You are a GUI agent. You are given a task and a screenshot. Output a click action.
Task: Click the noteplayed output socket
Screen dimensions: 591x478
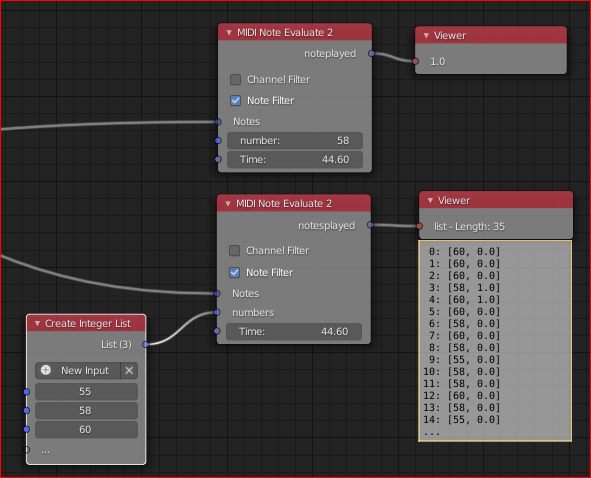click(x=371, y=54)
